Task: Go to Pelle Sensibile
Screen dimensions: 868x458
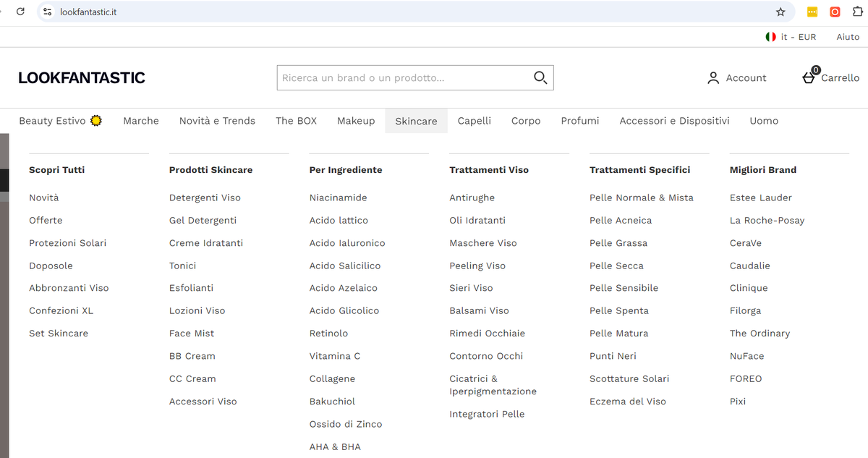Action: point(624,288)
